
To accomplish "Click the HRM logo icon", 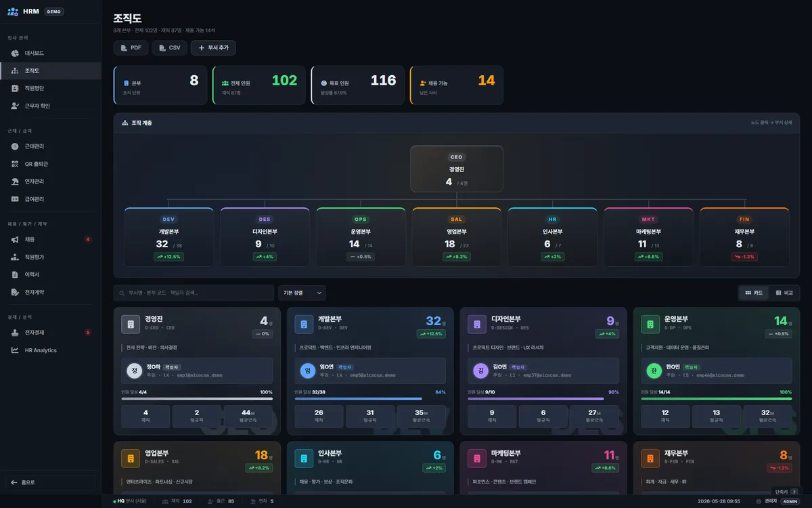I will coord(13,12).
